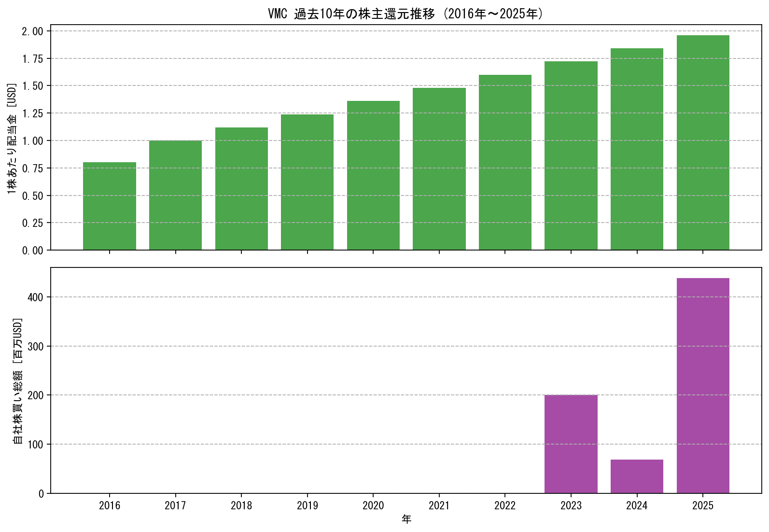Click the 2021 x-axis tick label
The width and height of the screenshot is (769, 532).
(439, 505)
